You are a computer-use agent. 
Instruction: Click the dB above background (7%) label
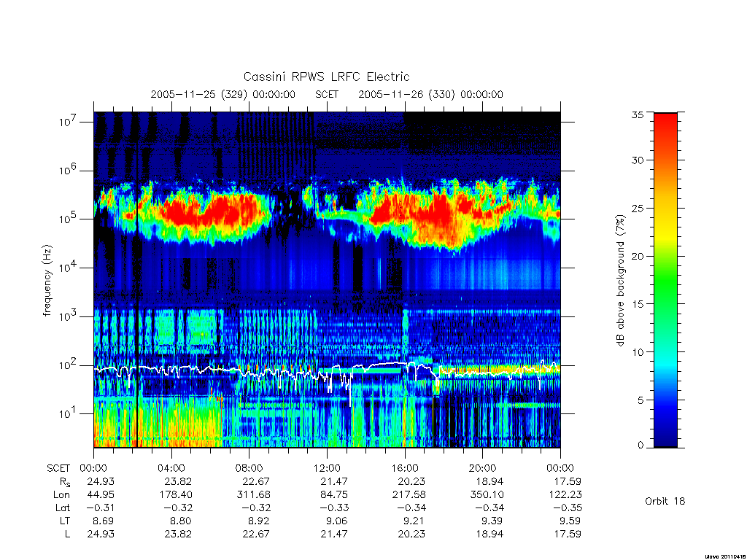pos(620,280)
